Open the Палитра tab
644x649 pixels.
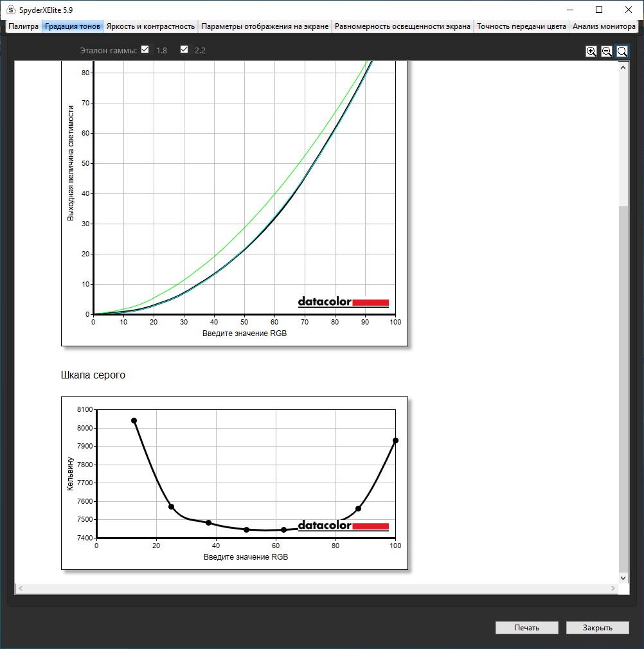(x=23, y=26)
